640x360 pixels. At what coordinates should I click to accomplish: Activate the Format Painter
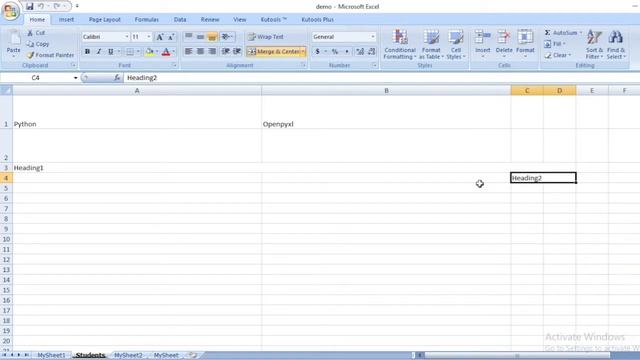coord(51,55)
